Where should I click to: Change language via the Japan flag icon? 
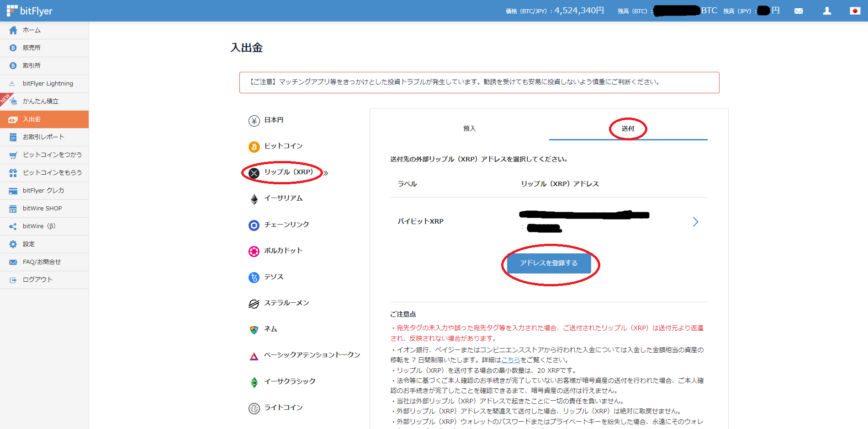(x=855, y=11)
